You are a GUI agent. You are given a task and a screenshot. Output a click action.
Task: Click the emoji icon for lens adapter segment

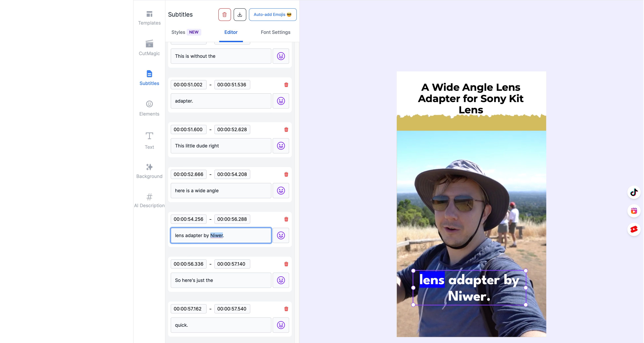[x=281, y=235]
